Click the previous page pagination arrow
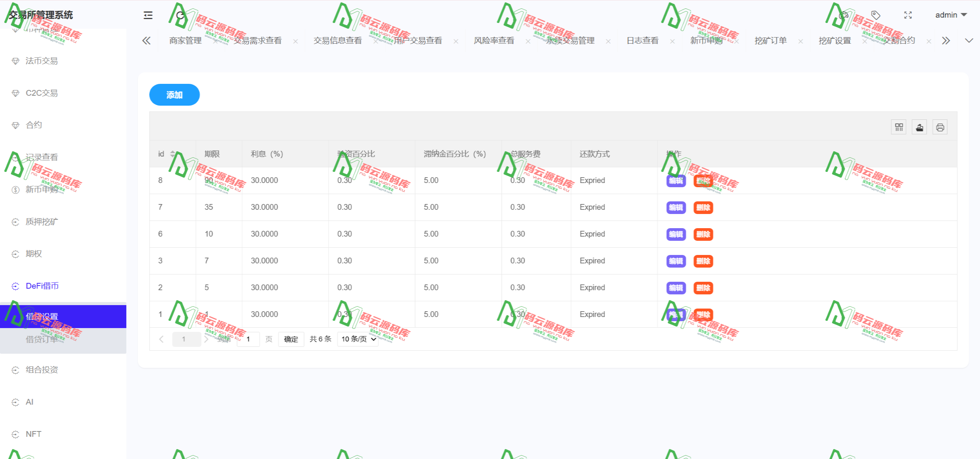Image resolution: width=980 pixels, height=459 pixels. point(161,339)
